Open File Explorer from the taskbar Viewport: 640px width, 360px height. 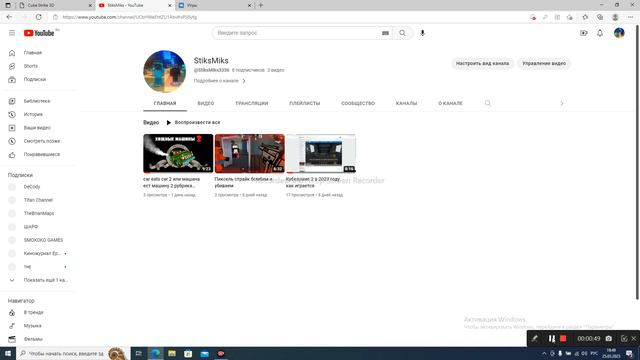[172, 353]
